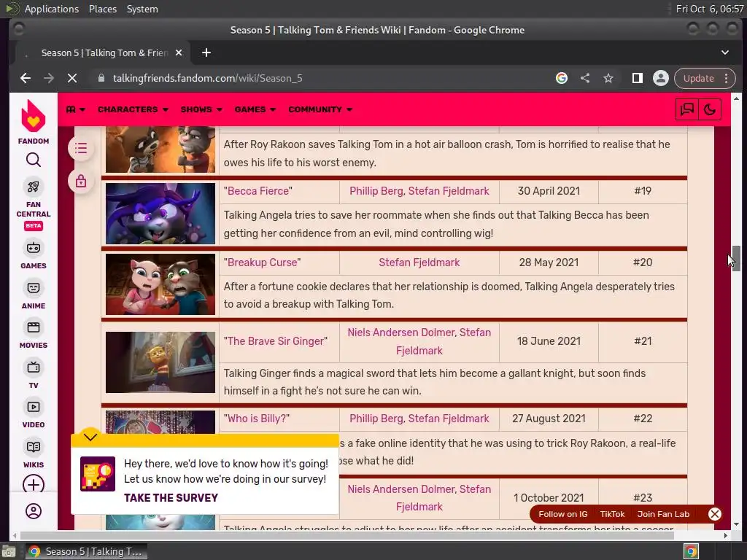Open the Movies clapperboard icon
This screenshot has height=560, width=747.
pyautogui.click(x=34, y=327)
